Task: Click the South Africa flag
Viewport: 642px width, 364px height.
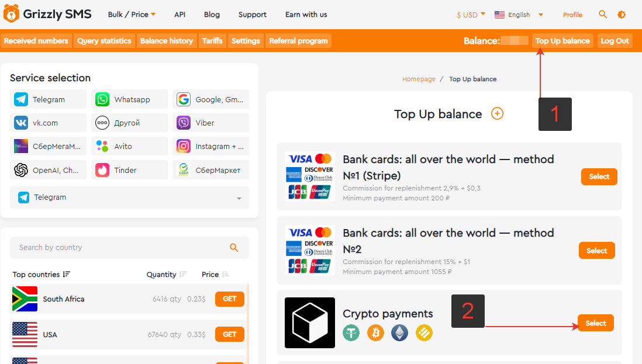Action: tap(25, 299)
